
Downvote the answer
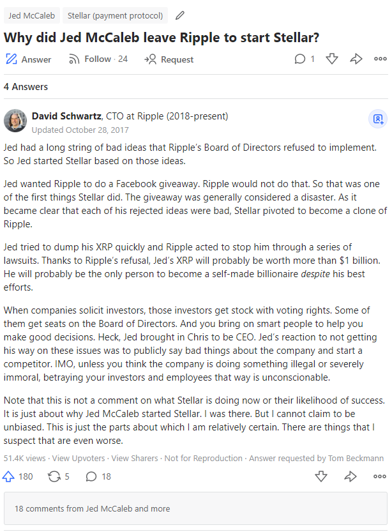click(x=321, y=476)
